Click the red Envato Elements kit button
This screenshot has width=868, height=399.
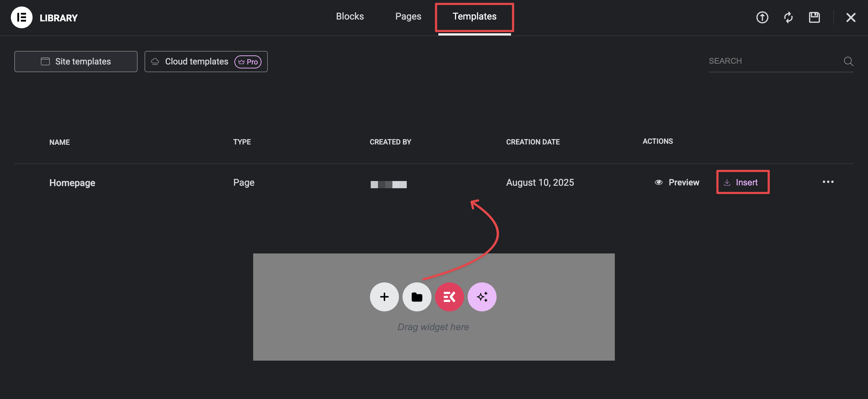click(450, 297)
